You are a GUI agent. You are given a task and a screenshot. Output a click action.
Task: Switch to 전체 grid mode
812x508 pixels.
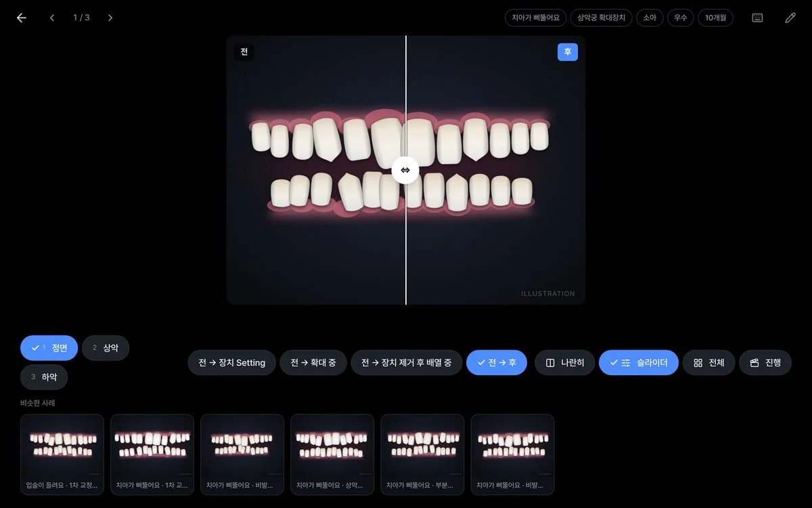(709, 362)
